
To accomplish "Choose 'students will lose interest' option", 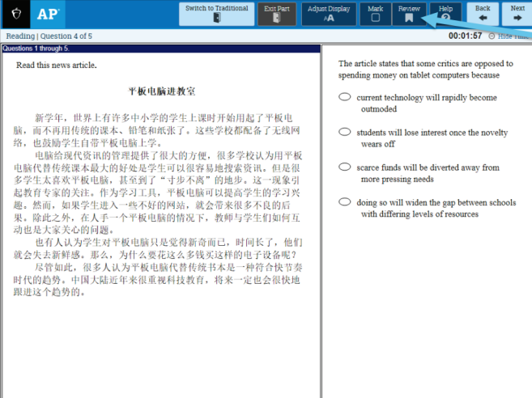I will click(x=345, y=132).
